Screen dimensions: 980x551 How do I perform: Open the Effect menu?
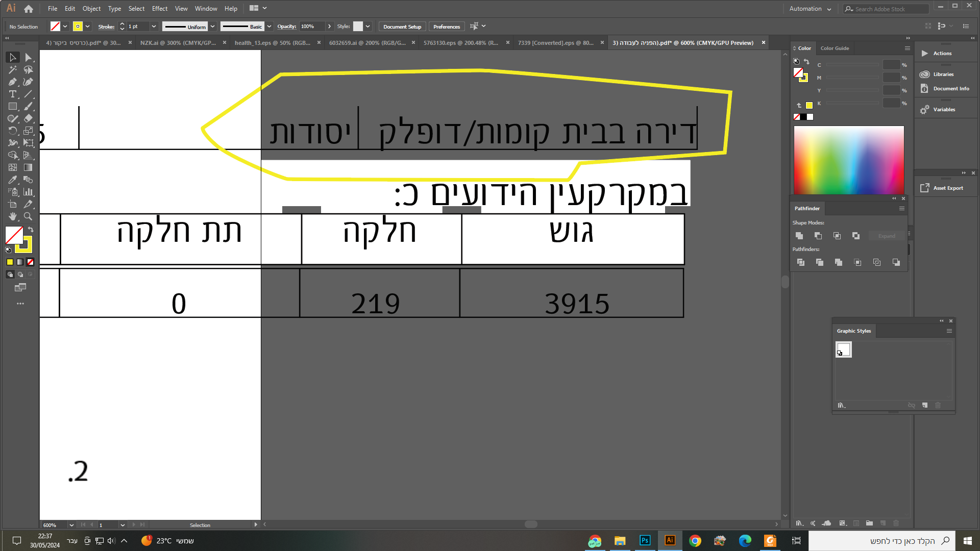(159, 8)
